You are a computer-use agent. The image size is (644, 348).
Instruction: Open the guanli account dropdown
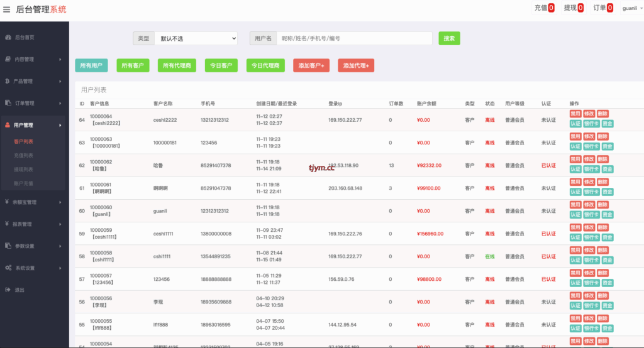click(632, 8)
